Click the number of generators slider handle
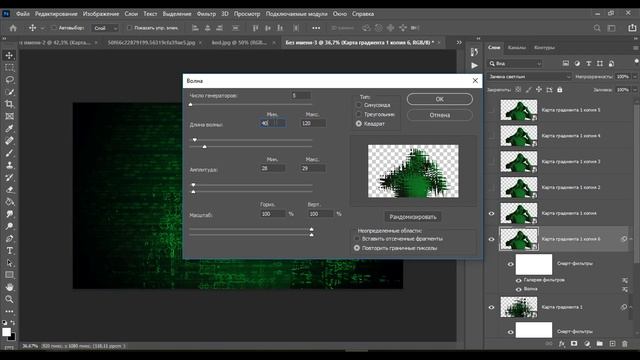 tap(191, 105)
